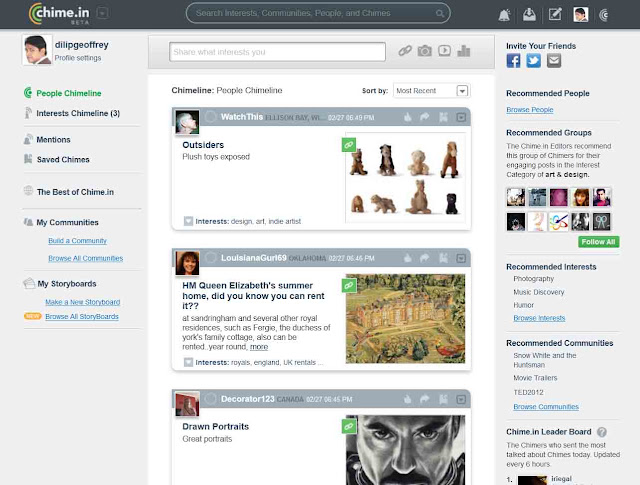The image size is (640, 485).
Task: Click the Chime.in swirl icon in top bar
Action: (x=604, y=15)
